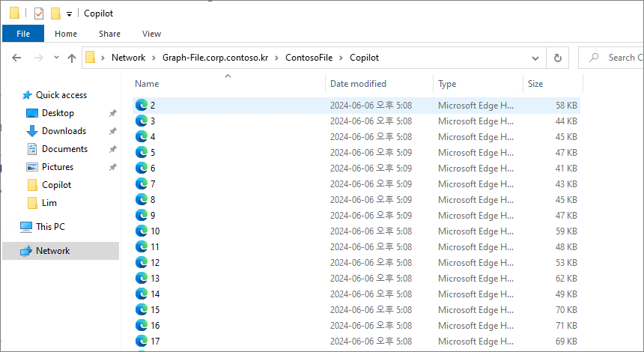Sort by Name column header
644x352 pixels.
point(147,84)
